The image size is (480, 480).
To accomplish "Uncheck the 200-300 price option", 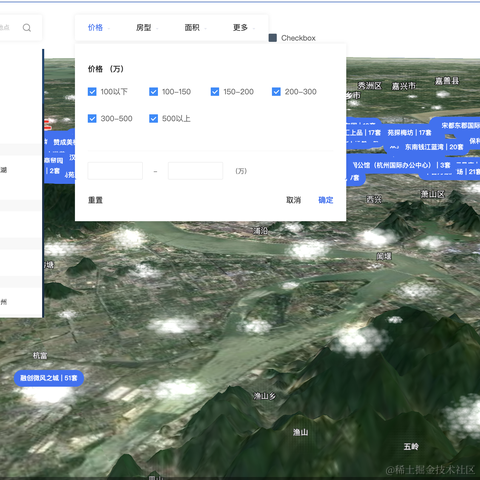I will (276, 92).
